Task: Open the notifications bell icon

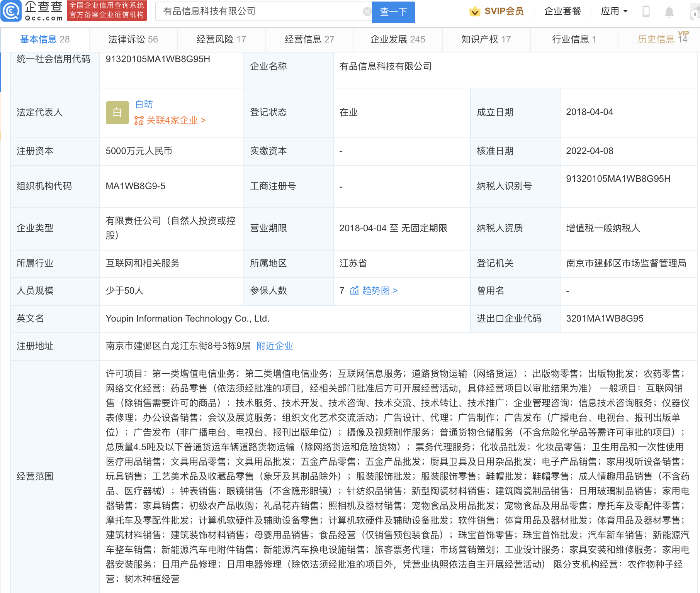Action: coord(669,12)
